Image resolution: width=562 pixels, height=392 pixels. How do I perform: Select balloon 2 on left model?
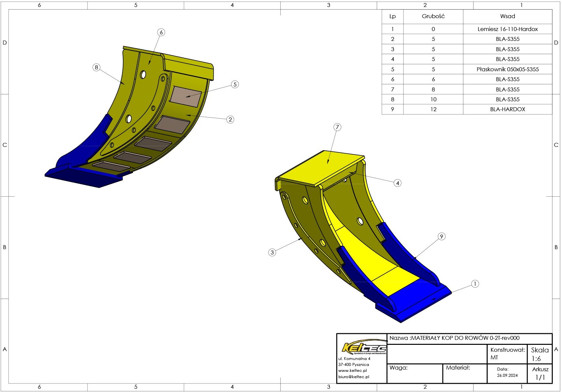click(x=230, y=119)
